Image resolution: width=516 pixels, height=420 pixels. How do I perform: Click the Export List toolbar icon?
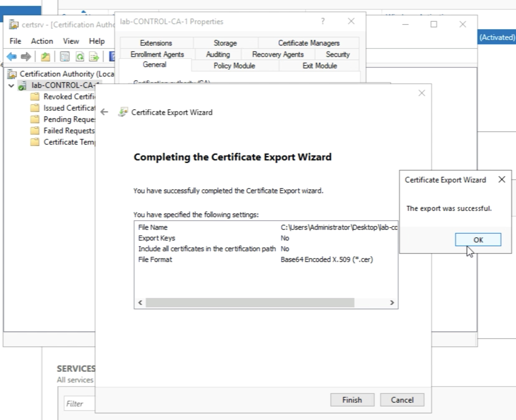[94, 57]
